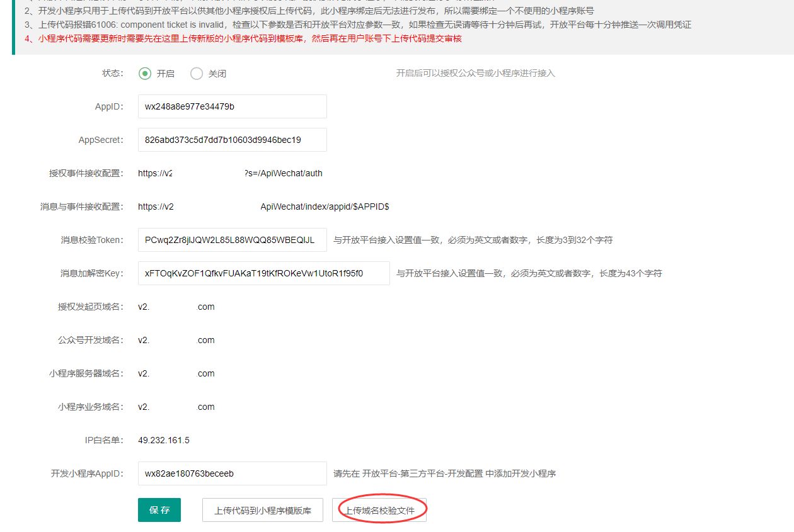Click the hint text beside 开发小程序AppID
The width and height of the screenshot is (794, 532).
pyautogui.click(x=444, y=473)
